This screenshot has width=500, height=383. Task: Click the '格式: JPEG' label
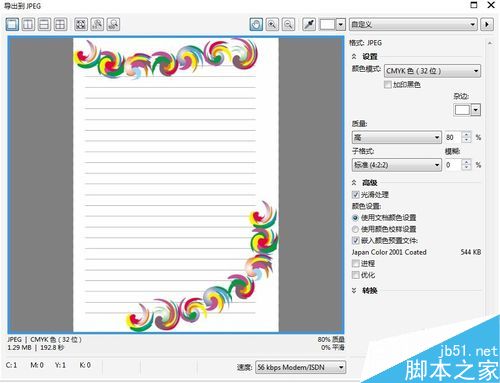click(x=365, y=43)
